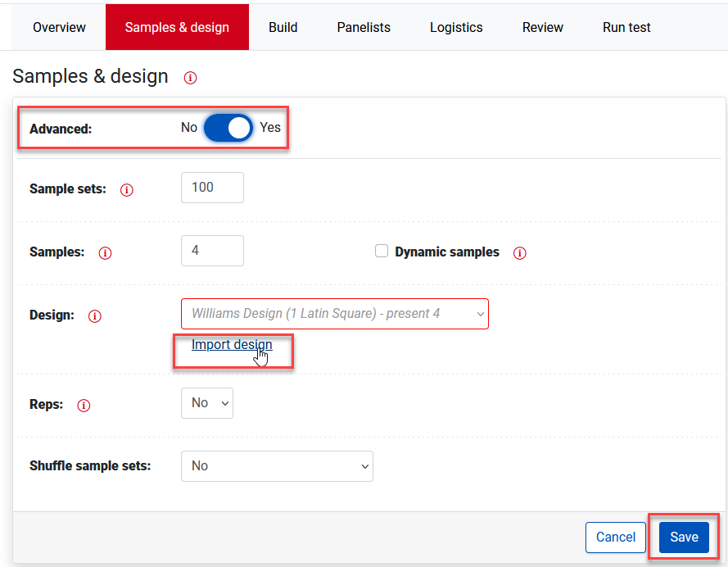The width and height of the screenshot is (728, 567).
Task: Open the Reps info icon
Action: pyautogui.click(x=84, y=406)
